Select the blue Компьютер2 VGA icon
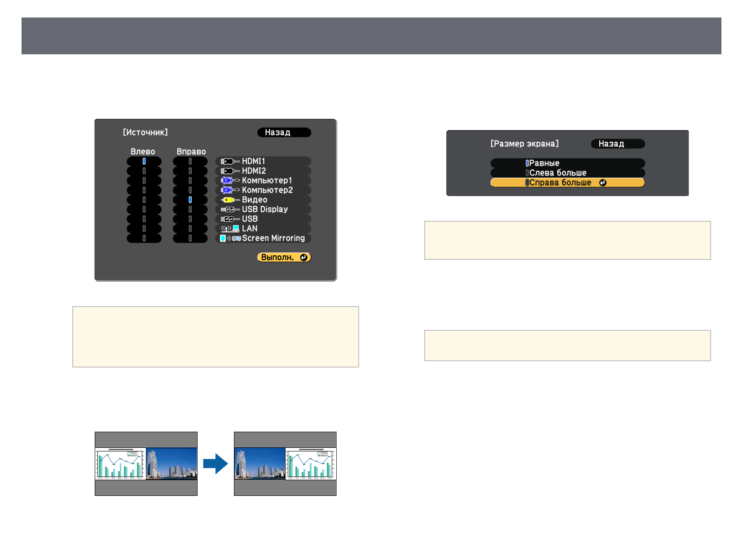Screen dimensions: 756x534 (x=229, y=190)
